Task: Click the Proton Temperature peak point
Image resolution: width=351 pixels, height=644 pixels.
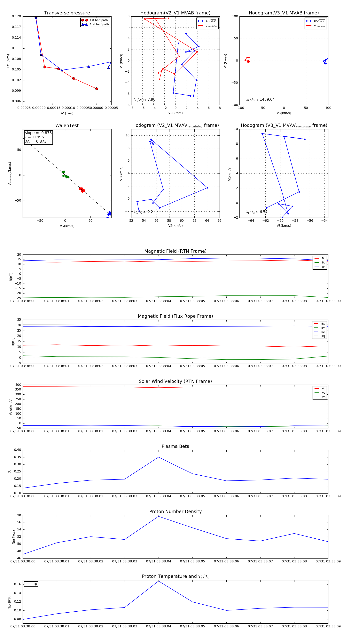Action: click(x=158, y=581)
